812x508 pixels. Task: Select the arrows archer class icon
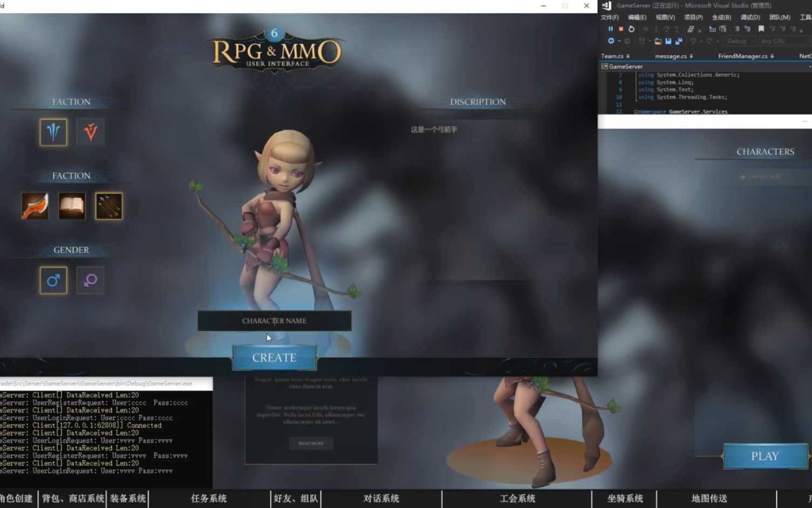pyautogui.click(x=108, y=206)
